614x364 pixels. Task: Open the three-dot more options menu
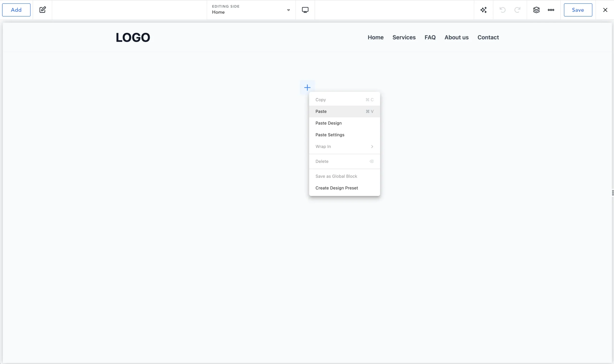(x=551, y=10)
